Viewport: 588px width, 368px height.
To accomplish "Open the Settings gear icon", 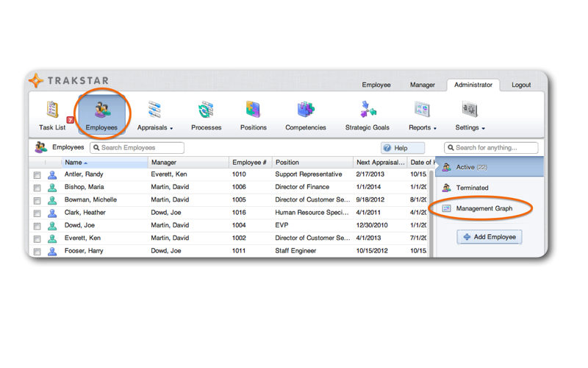I will pyautogui.click(x=470, y=109).
